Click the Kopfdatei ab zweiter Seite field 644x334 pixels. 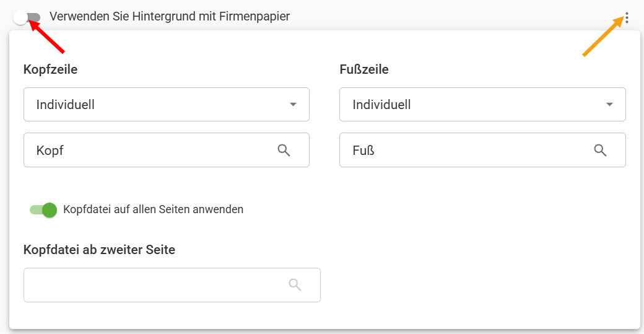coord(172,285)
